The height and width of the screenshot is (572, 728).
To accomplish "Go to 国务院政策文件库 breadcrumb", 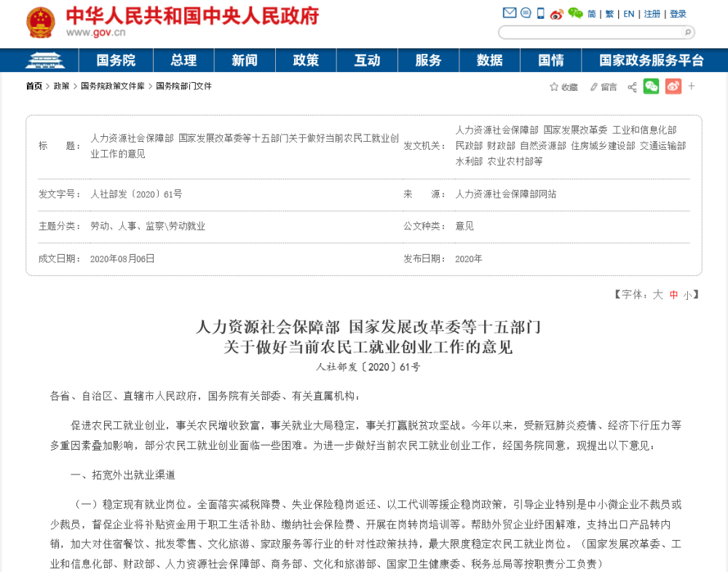I will point(113,86).
